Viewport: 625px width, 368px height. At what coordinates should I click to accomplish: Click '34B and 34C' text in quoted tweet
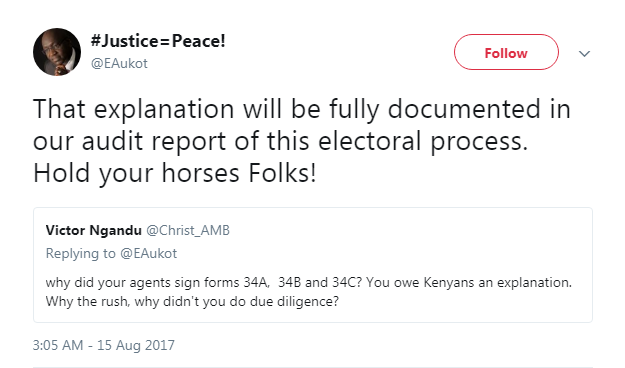pos(320,283)
